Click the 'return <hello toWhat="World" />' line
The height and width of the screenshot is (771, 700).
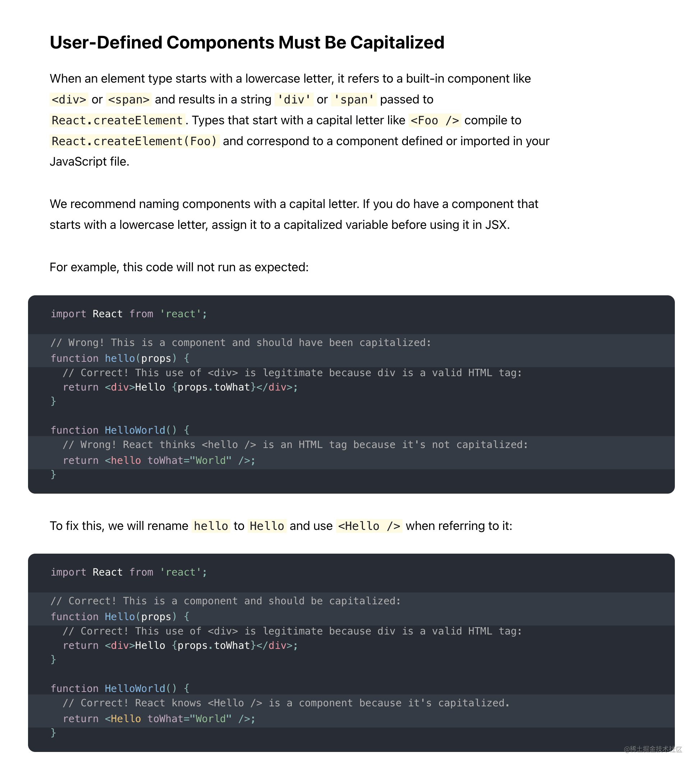(x=159, y=461)
